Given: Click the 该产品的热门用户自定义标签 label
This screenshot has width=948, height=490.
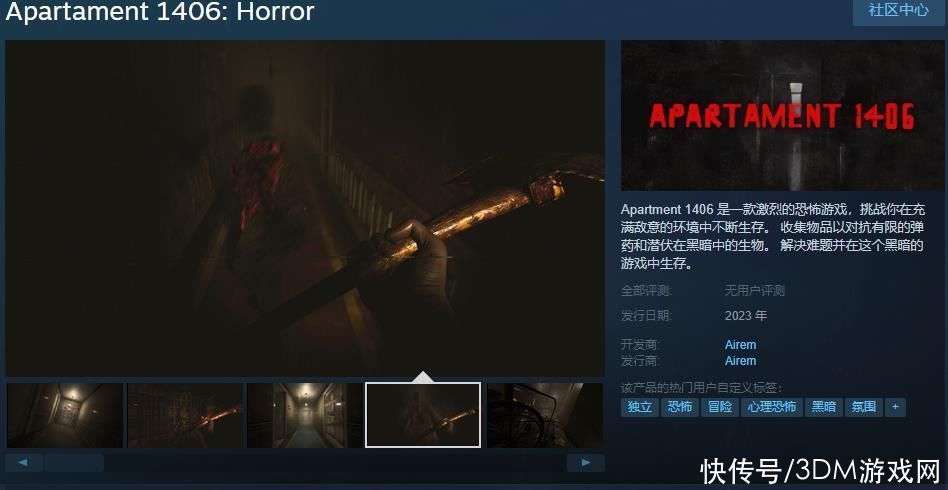Looking at the screenshot, I should (701, 388).
